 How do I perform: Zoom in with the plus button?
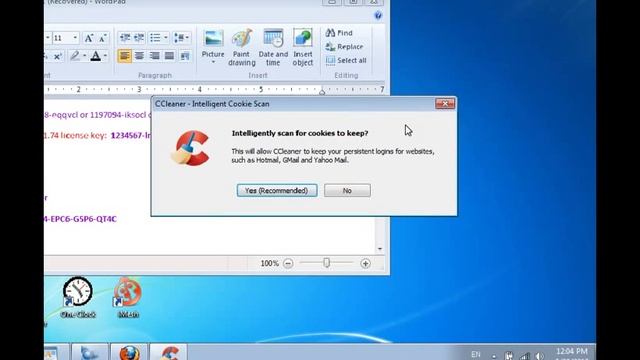pyautogui.click(x=365, y=264)
